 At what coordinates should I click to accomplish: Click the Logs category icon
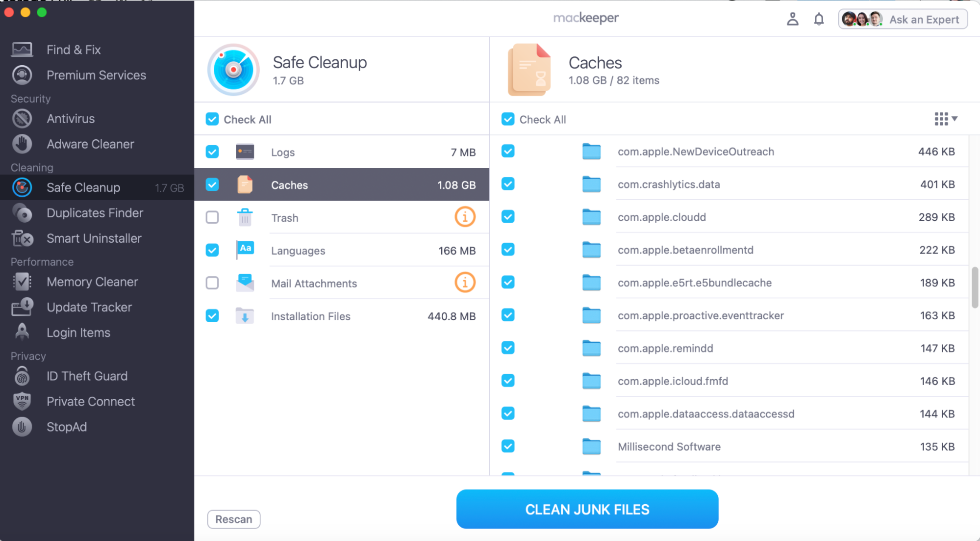click(x=245, y=152)
